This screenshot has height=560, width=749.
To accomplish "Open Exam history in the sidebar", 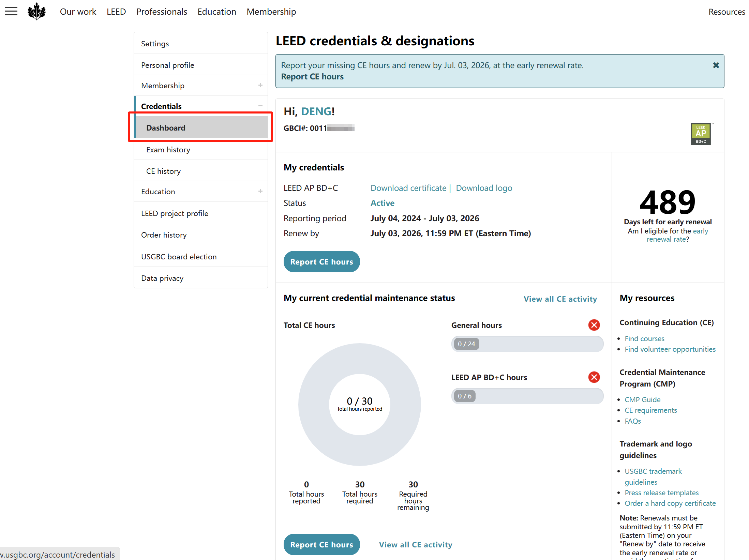I will click(x=201, y=150).
